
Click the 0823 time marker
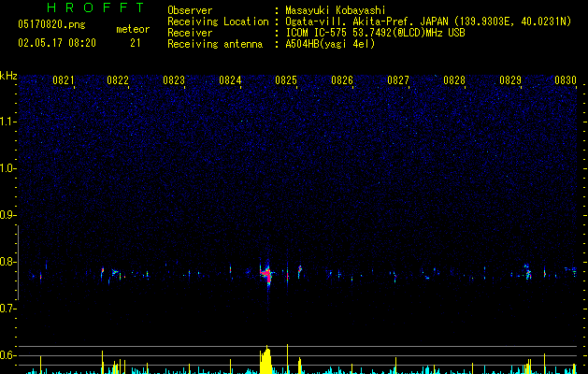[174, 80]
